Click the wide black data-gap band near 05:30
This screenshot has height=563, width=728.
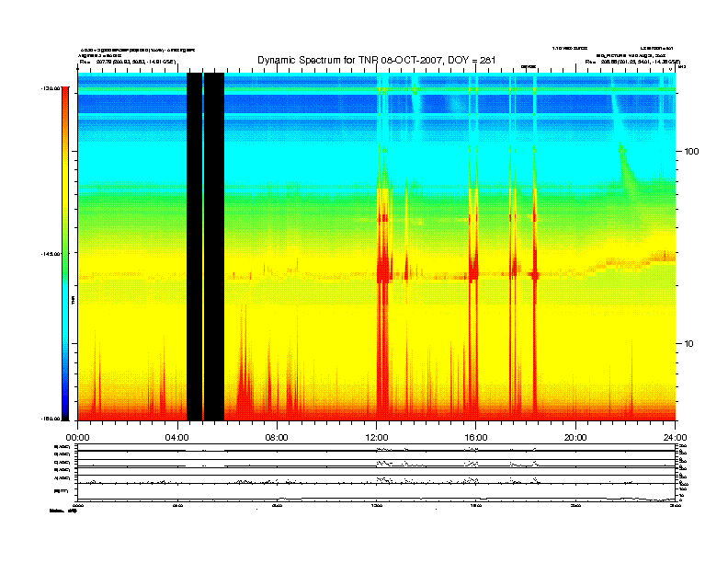tap(214, 247)
